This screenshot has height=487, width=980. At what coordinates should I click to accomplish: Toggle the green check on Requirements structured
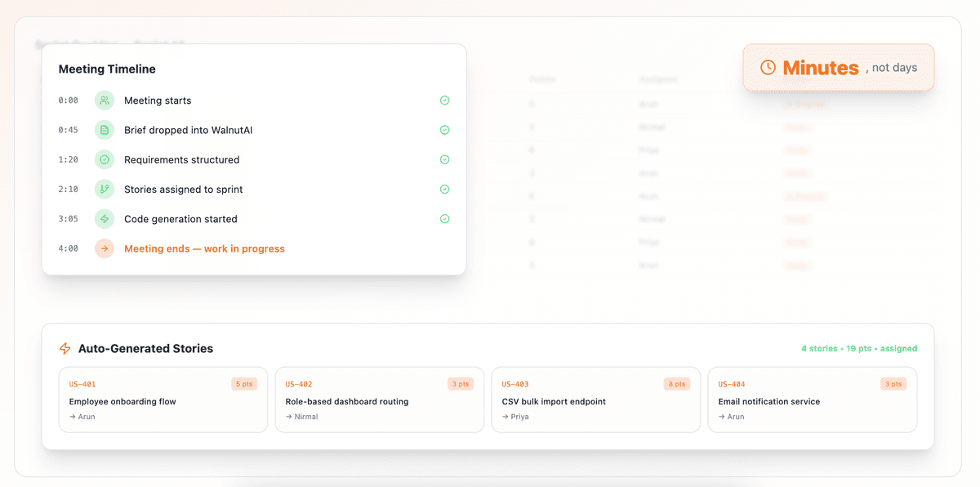pos(444,159)
